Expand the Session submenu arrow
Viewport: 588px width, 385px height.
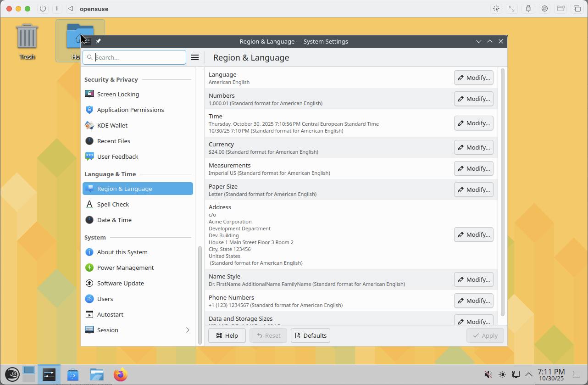tap(188, 330)
